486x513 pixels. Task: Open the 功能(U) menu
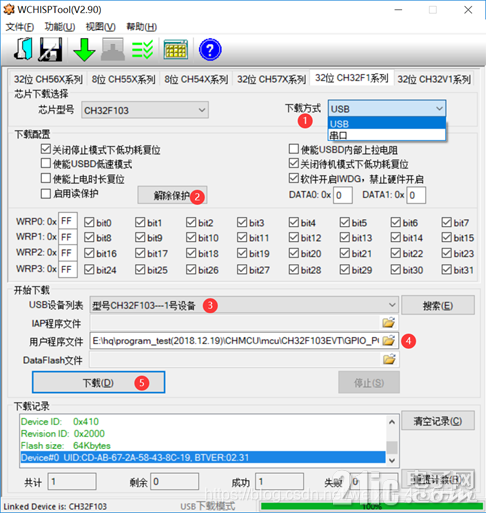coord(60,27)
